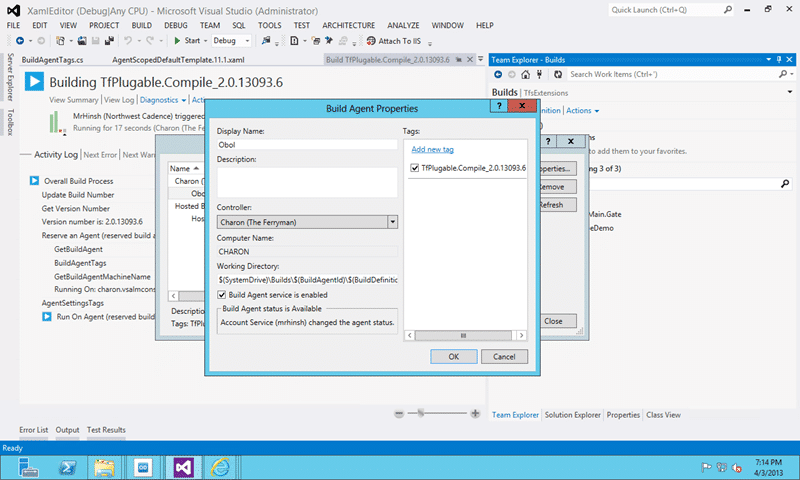Click the Back arrow in Team Explorer
The width and height of the screenshot is (800, 480).
pos(498,74)
